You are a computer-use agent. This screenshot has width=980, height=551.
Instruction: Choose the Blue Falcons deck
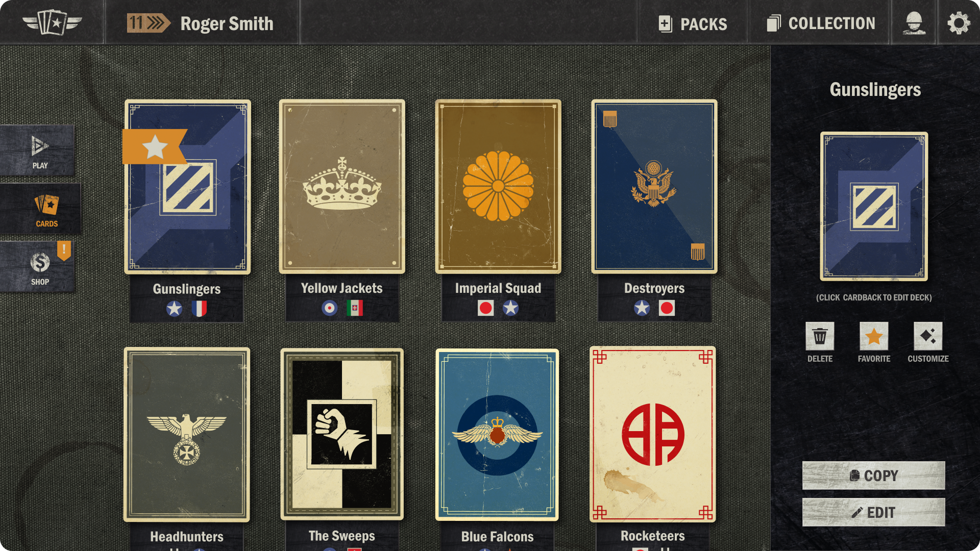pyautogui.click(x=497, y=435)
